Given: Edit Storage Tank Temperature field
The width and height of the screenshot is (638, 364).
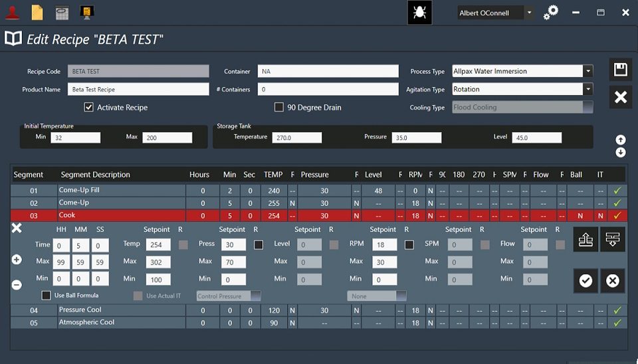Looking at the screenshot, I should tap(297, 137).
